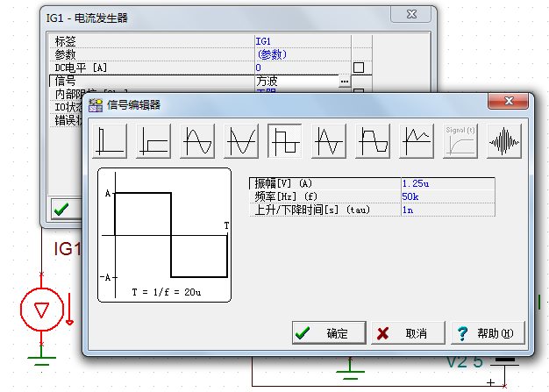The width and height of the screenshot is (549, 392).
Task: Click the current source symbol on schematic
Action: pyautogui.click(x=42, y=310)
